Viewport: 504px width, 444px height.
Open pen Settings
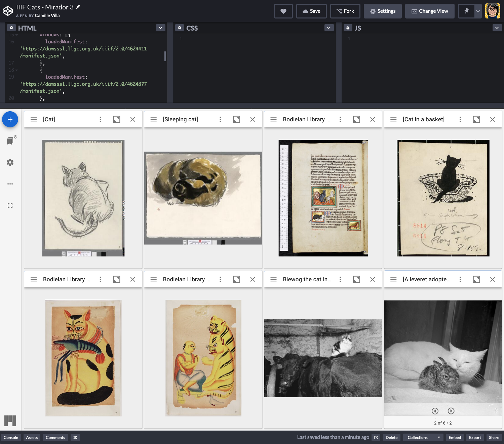click(383, 11)
